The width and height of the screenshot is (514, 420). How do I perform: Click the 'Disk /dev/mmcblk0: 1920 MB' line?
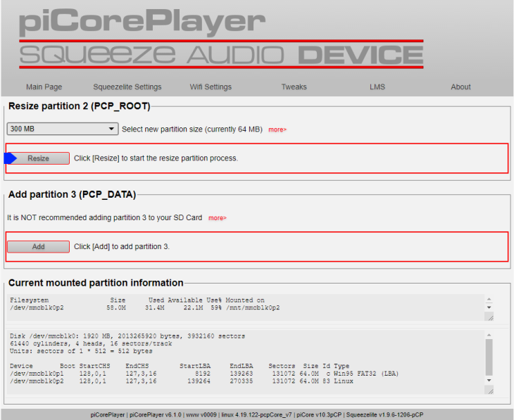(127, 336)
